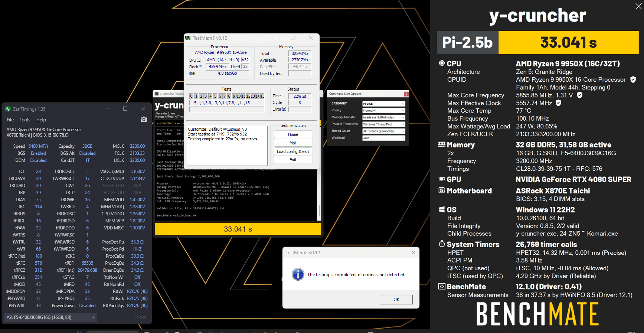Image resolution: width=644 pixels, height=333 pixels.
Task: Click test number 0 box in TestMem5
Action: click(192, 96)
